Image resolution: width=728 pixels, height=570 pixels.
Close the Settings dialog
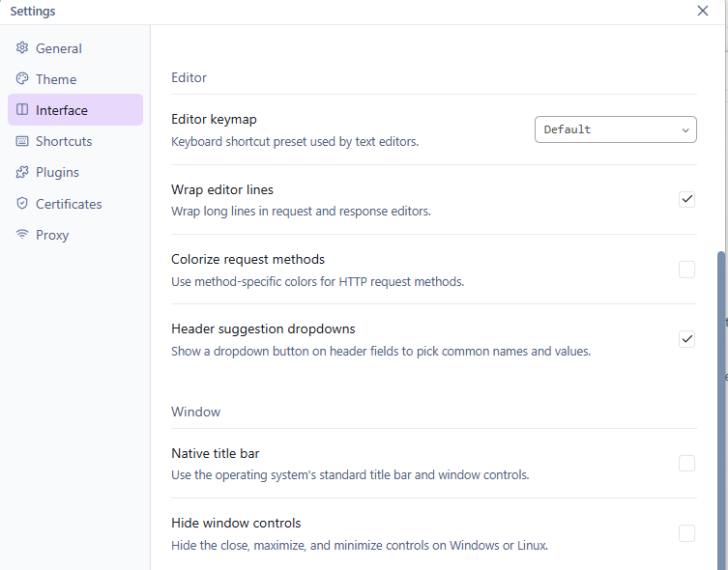click(x=703, y=11)
